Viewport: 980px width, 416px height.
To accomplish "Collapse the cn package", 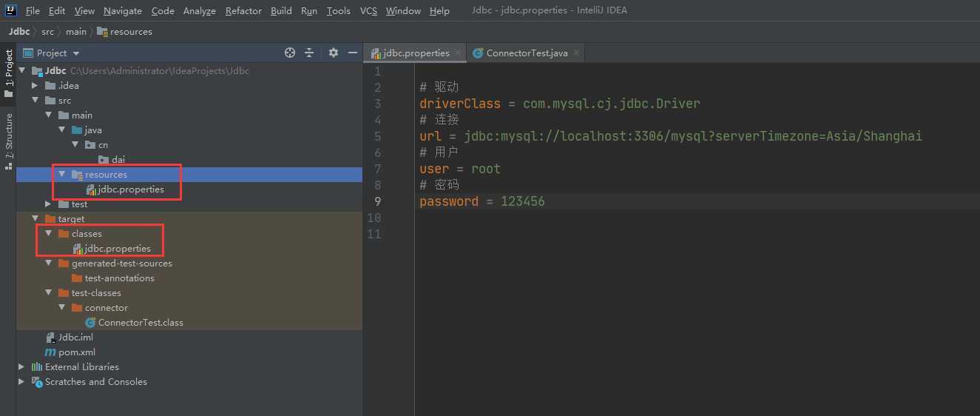I will (75, 145).
